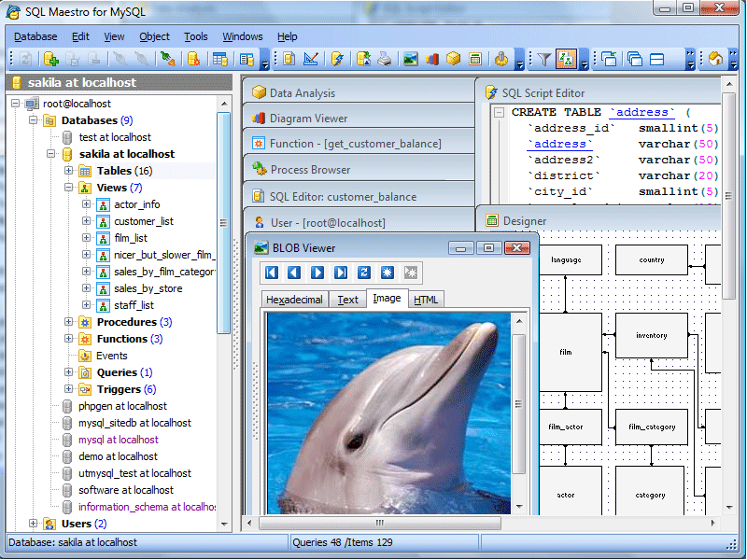Expand the Users node at the tree bottom
747x560 pixels.
click(34, 524)
